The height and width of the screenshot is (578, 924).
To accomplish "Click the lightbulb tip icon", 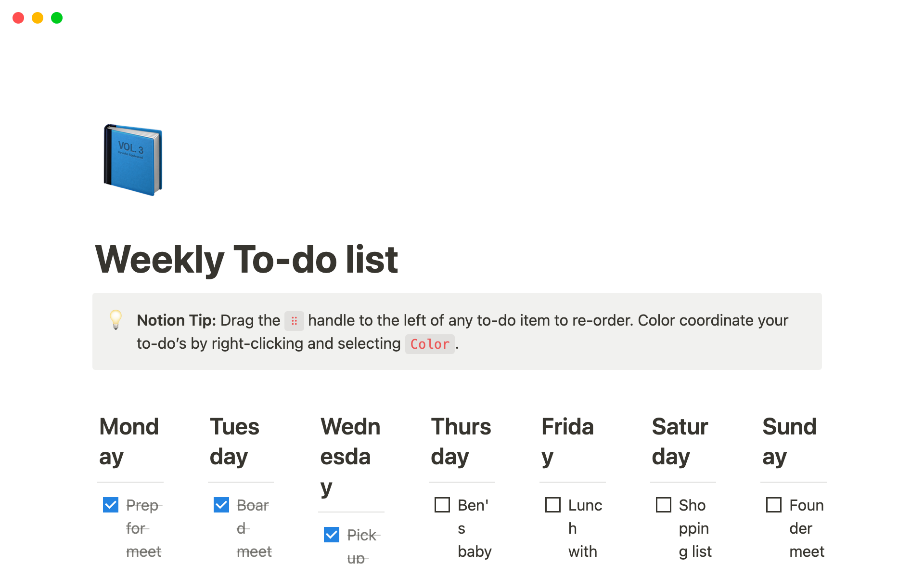I will tap(115, 320).
